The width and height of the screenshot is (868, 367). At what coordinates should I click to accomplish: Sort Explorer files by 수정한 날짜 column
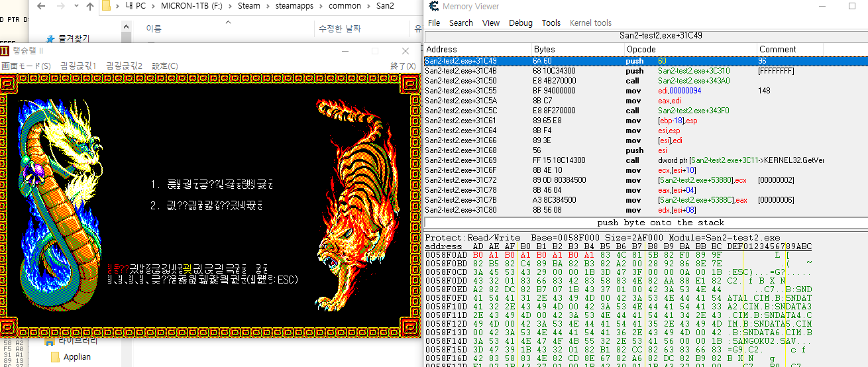click(340, 28)
